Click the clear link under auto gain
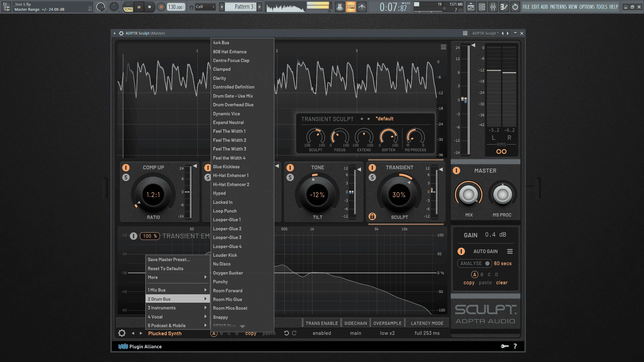Image resolution: width=644 pixels, height=362 pixels. tap(502, 283)
